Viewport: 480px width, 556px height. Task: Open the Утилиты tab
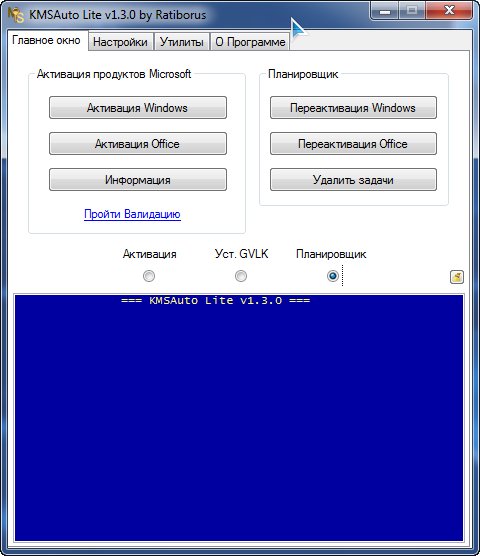(x=182, y=42)
